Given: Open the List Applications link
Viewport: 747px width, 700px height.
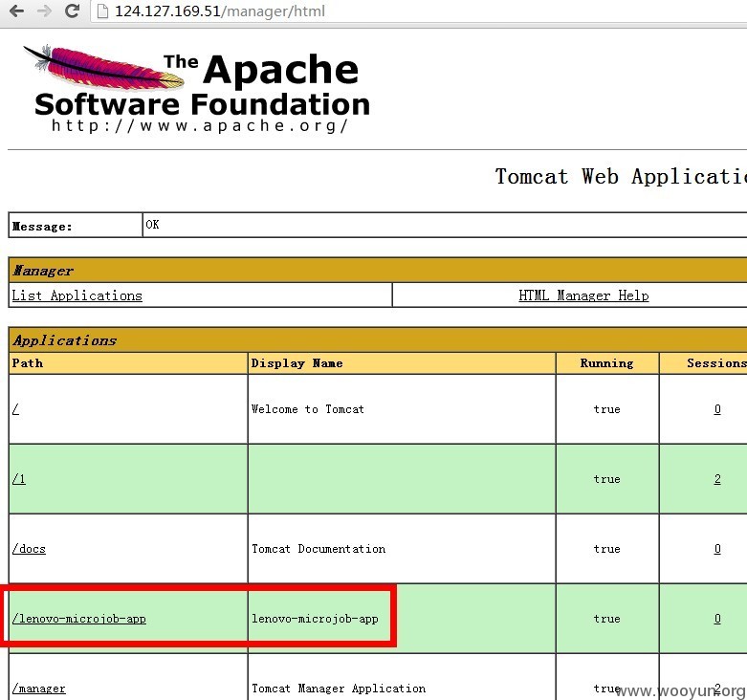Looking at the screenshot, I should coord(77,295).
